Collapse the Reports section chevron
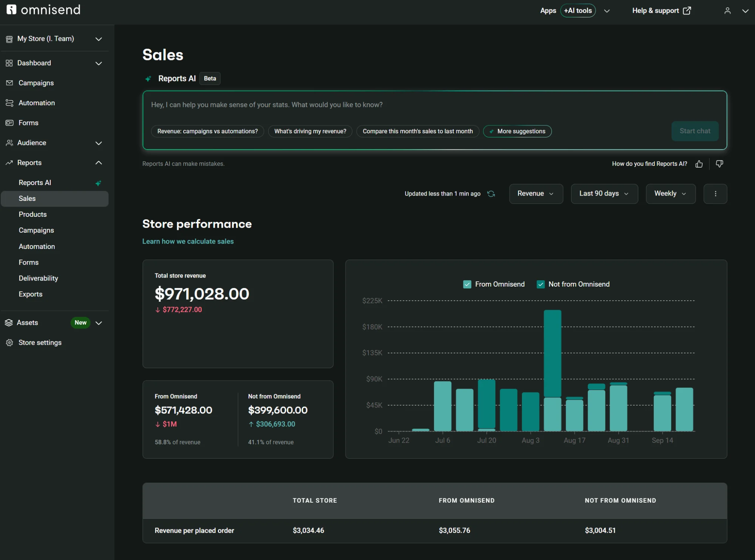Image resolution: width=755 pixels, height=560 pixels. point(99,163)
